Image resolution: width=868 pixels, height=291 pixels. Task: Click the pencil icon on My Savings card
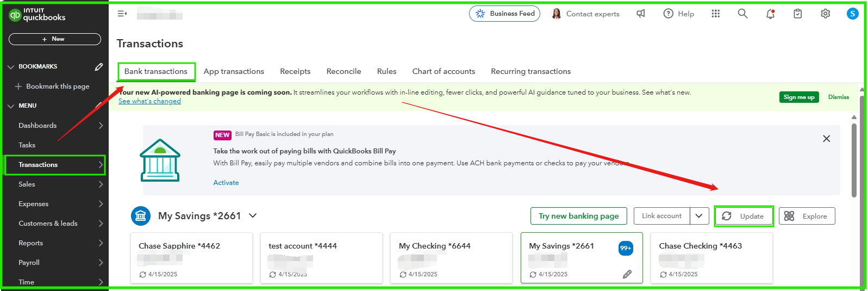click(x=627, y=274)
